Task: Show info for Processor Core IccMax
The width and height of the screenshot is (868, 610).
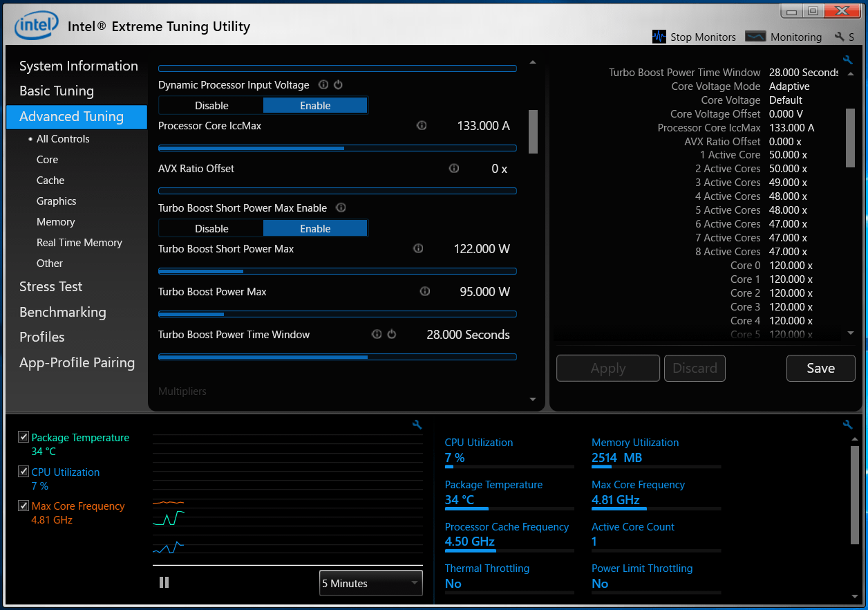Action: [422, 126]
